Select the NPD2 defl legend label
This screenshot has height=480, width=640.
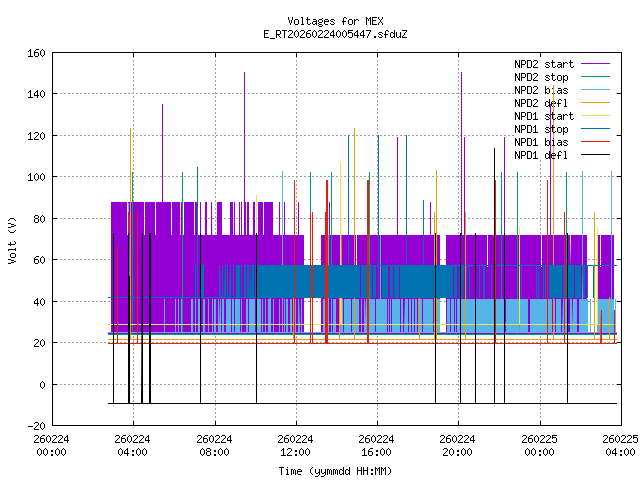[x=542, y=103]
